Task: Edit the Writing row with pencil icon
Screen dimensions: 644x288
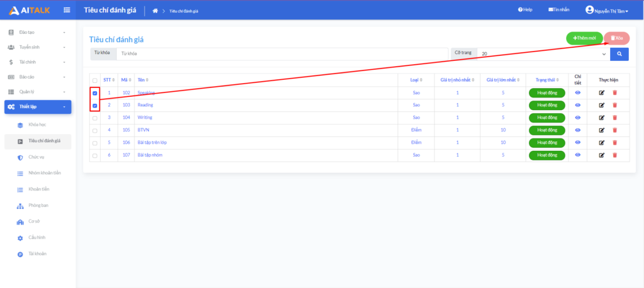Action: click(602, 118)
